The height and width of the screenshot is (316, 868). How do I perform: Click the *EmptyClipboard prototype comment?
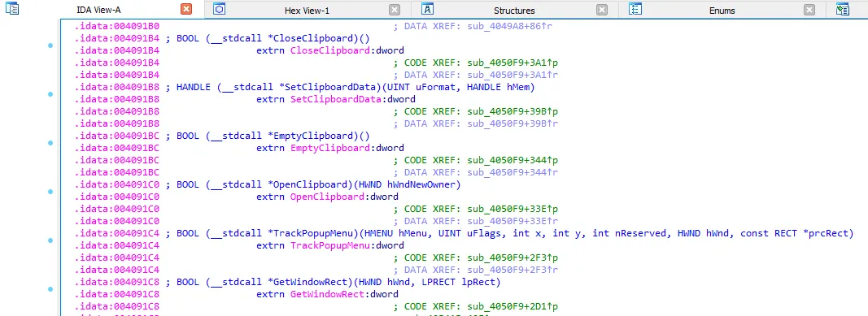coord(267,136)
